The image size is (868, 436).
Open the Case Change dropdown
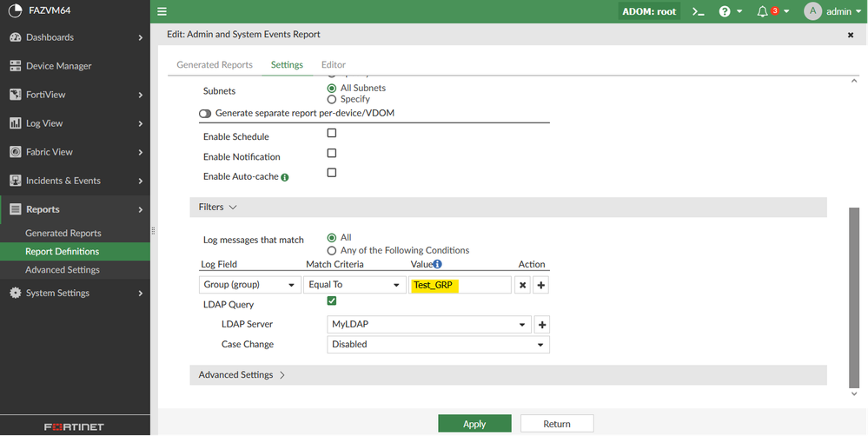coord(438,344)
